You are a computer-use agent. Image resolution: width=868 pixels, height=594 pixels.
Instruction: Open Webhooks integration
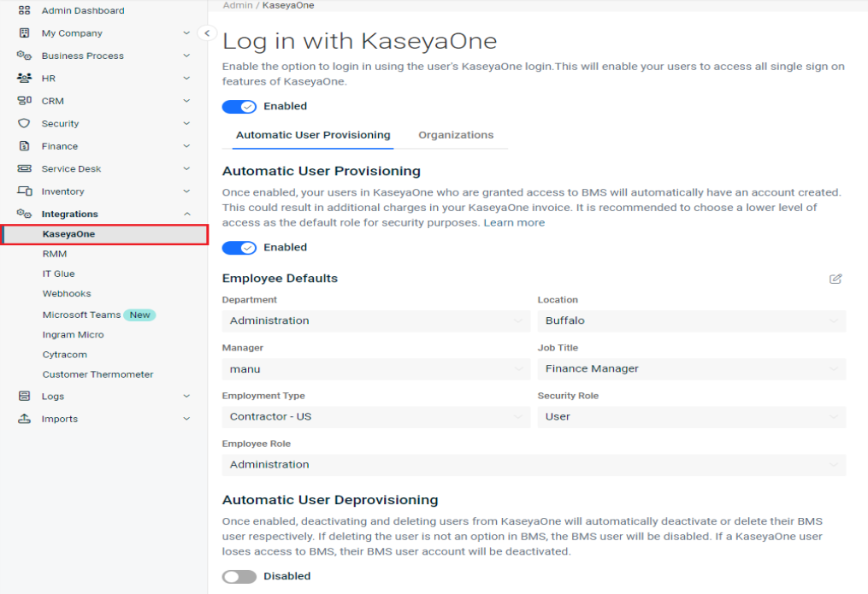[x=67, y=294]
